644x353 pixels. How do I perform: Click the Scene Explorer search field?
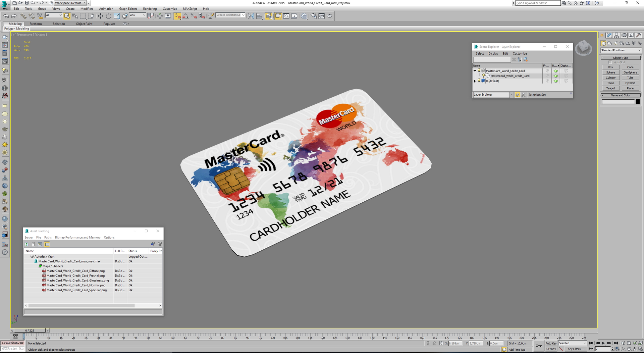click(492, 59)
